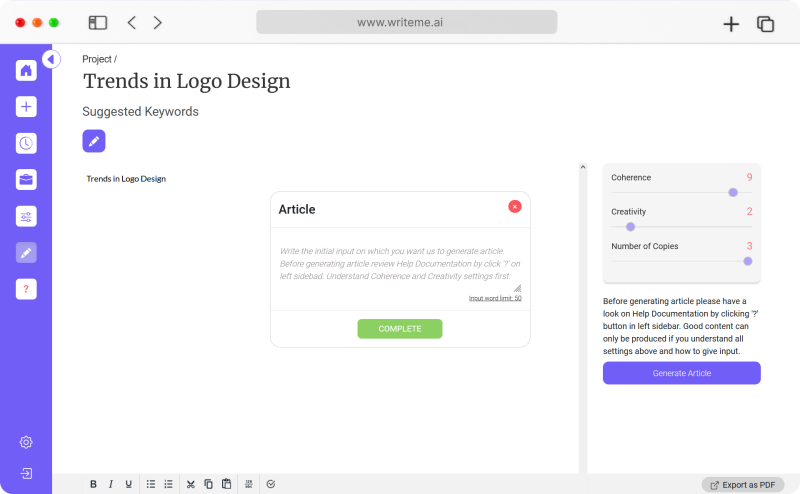Open a new browser tab with the plus

(731, 24)
